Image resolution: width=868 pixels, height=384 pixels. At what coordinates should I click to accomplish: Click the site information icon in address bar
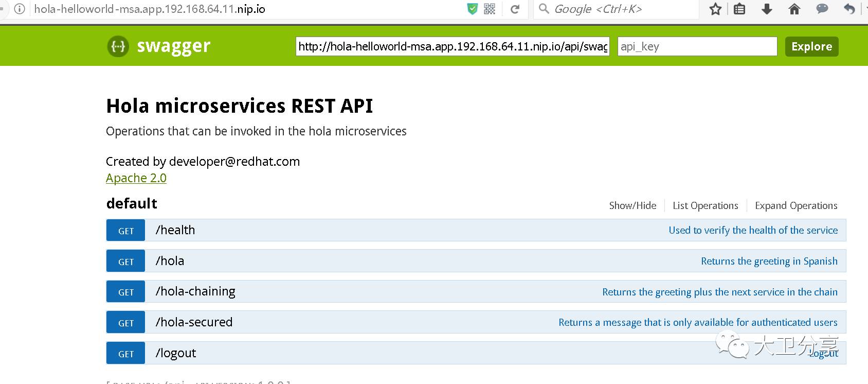click(20, 9)
